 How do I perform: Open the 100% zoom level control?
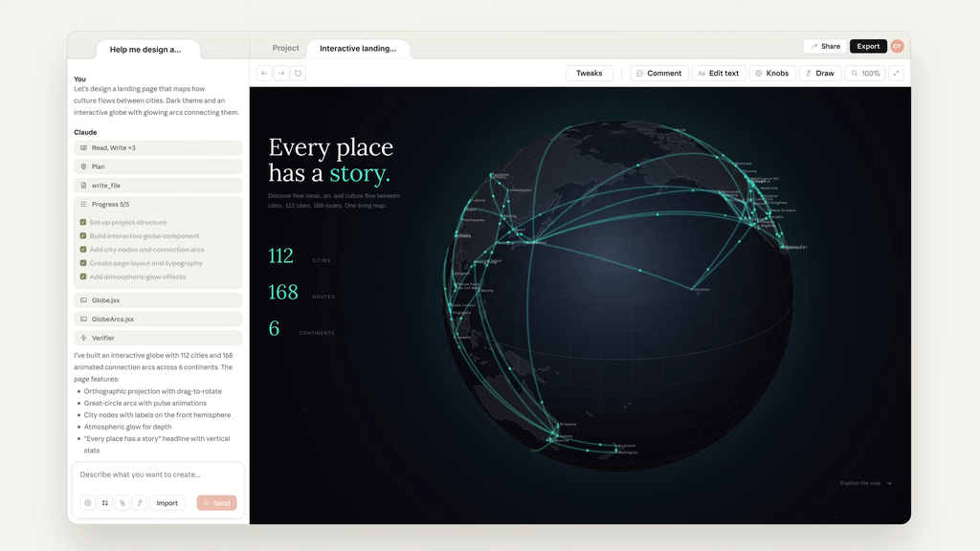coord(865,73)
